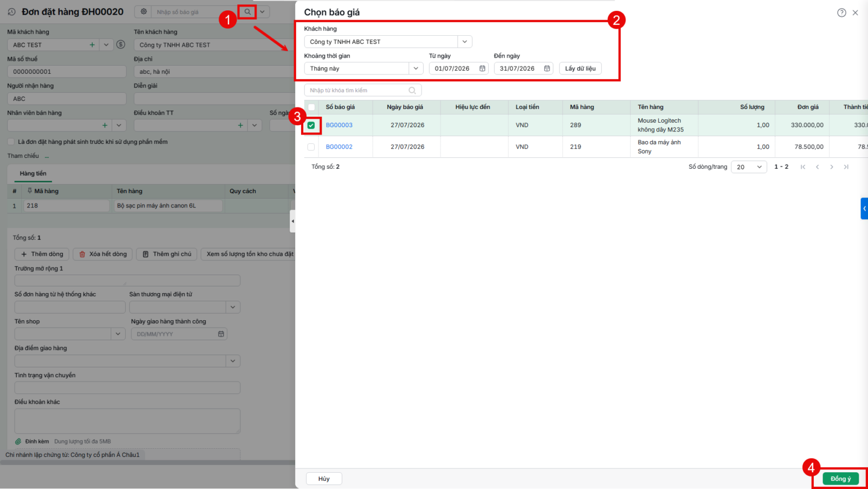Click plus icon in Điều khoản TT field
Image resolution: width=868 pixels, height=489 pixels.
[240, 125]
